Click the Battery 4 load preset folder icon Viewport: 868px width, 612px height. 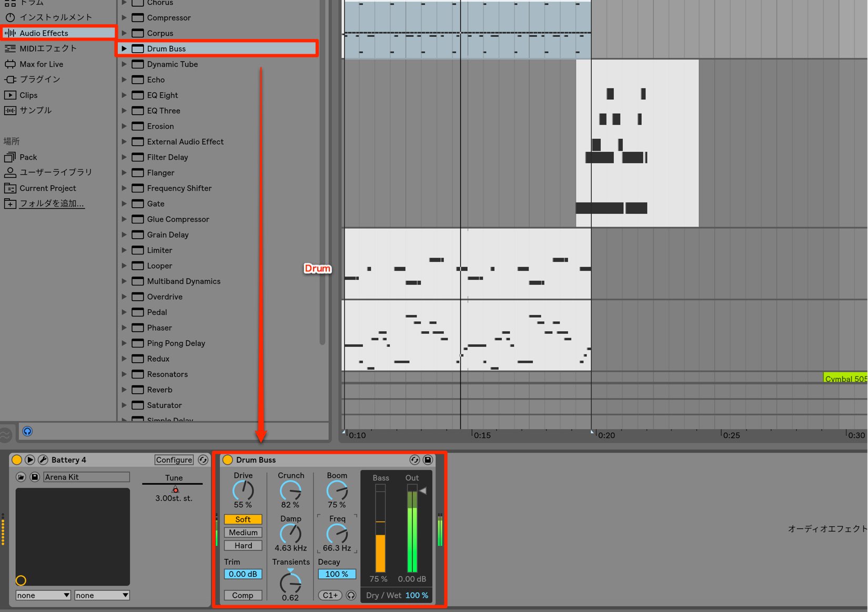21,477
